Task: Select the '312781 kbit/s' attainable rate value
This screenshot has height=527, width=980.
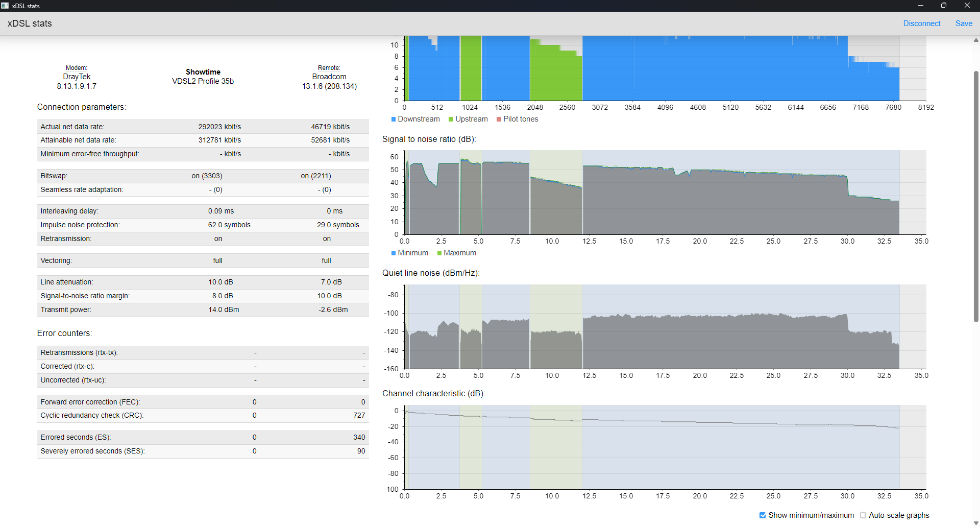Action: [x=219, y=140]
